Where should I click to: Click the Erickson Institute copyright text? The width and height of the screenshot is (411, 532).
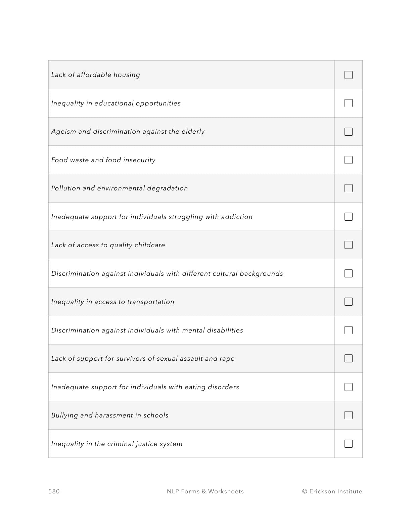click(332, 491)
